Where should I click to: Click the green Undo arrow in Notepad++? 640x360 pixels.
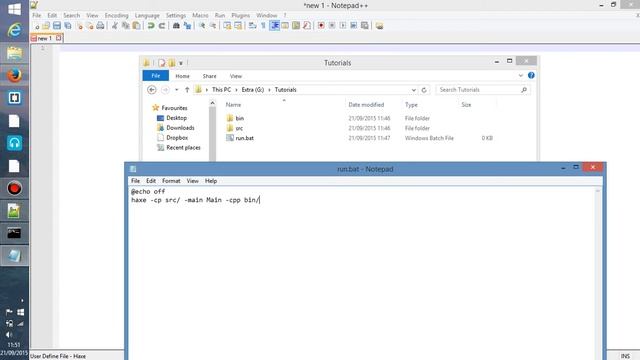click(x=151, y=26)
